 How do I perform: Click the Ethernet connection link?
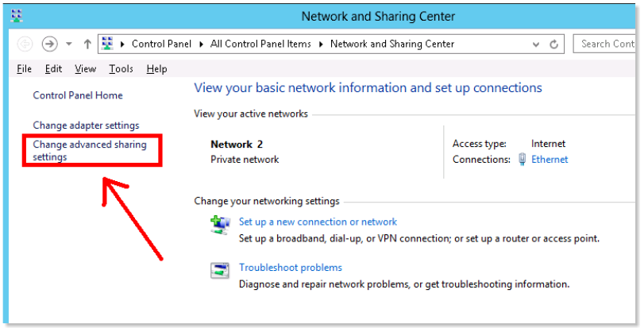550,160
